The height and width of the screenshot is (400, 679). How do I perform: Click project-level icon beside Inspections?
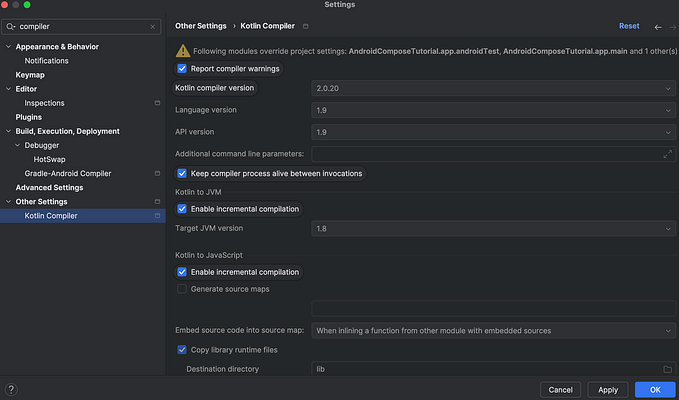tap(157, 103)
